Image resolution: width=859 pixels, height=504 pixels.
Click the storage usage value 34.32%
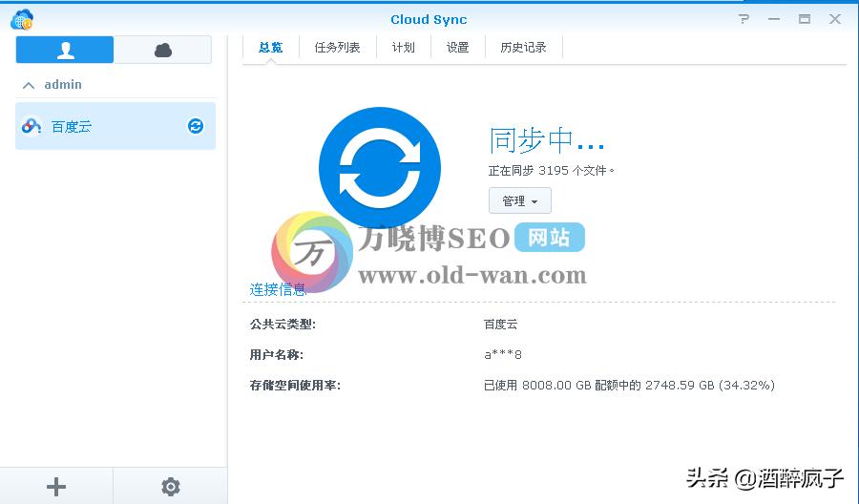pyautogui.click(x=629, y=386)
